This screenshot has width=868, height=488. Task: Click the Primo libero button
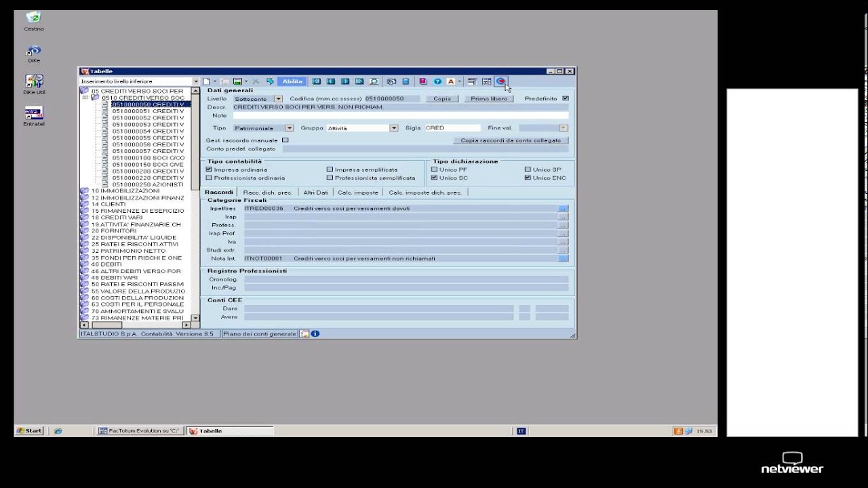[x=489, y=99]
